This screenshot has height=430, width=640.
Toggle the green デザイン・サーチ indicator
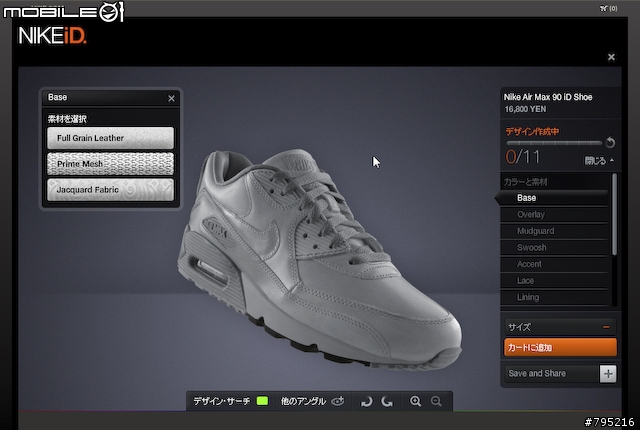pyautogui.click(x=262, y=401)
